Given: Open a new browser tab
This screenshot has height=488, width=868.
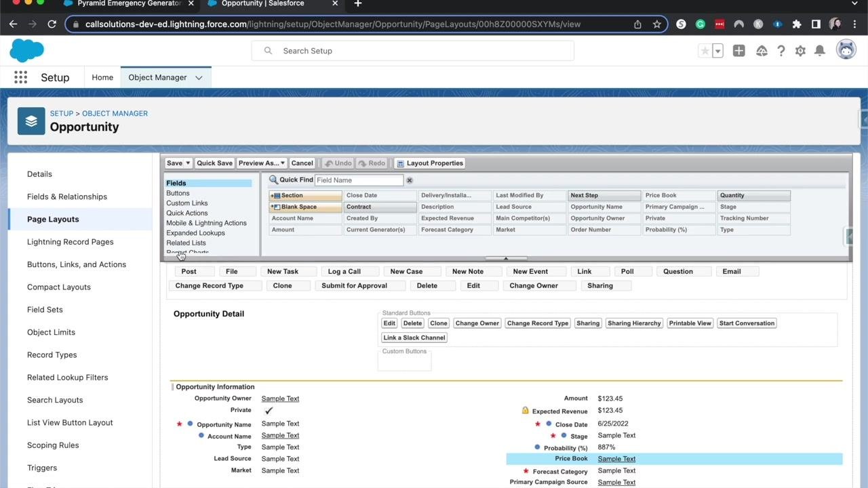Looking at the screenshot, I should point(357,3).
